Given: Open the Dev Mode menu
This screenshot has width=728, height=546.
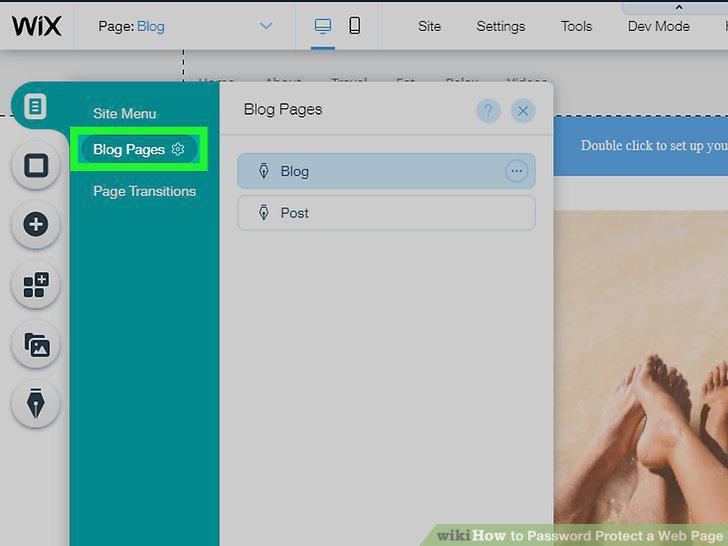Looking at the screenshot, I should point(658,26).
